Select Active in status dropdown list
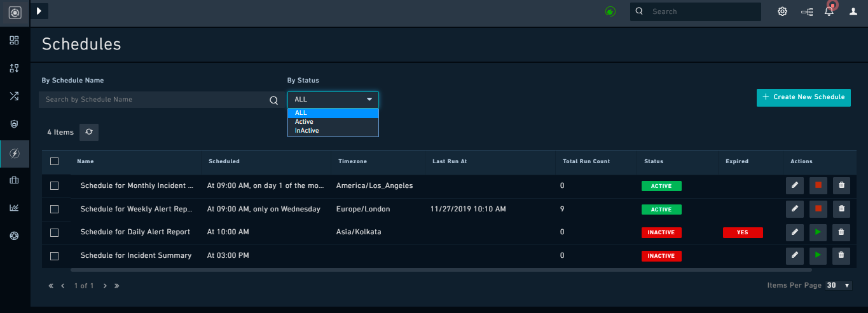 [x=333, y=122]
